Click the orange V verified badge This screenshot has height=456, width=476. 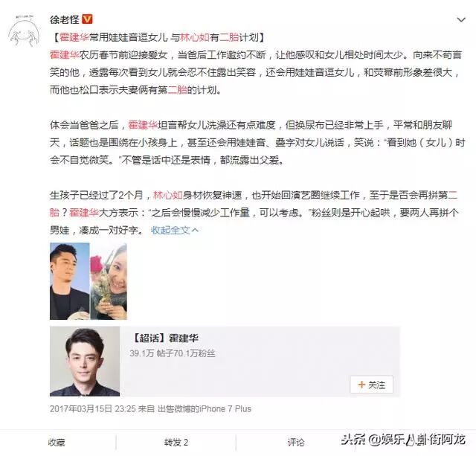pos(87,19)
